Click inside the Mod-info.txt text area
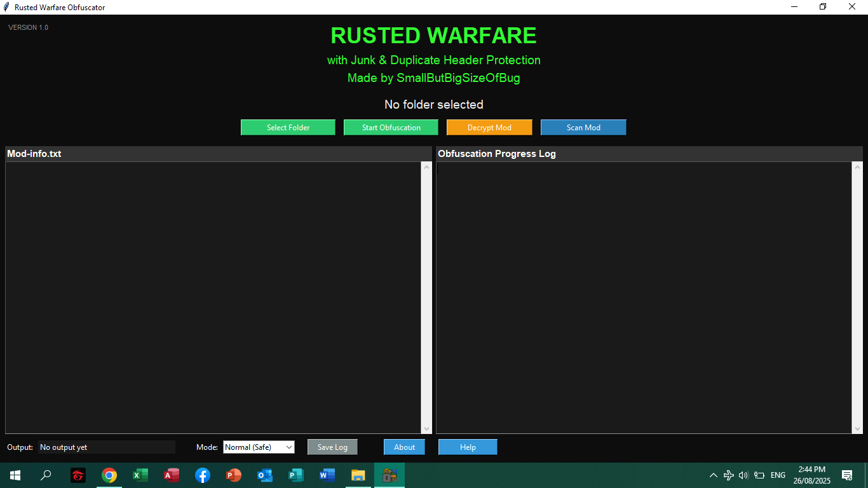 coord(213,297)
